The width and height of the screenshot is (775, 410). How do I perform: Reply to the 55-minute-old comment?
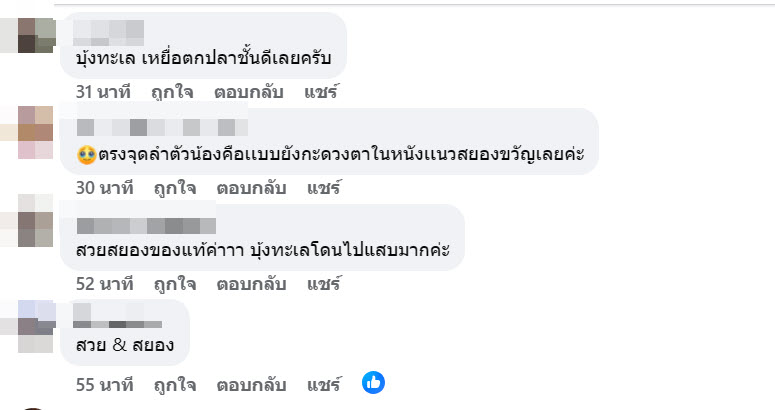[x=251, y=383]
